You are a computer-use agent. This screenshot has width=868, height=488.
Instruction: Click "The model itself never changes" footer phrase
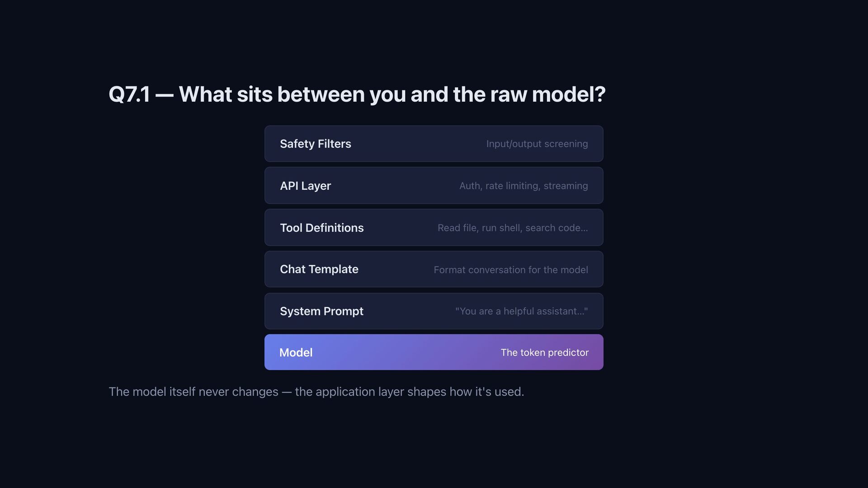[x=193, y=392]
